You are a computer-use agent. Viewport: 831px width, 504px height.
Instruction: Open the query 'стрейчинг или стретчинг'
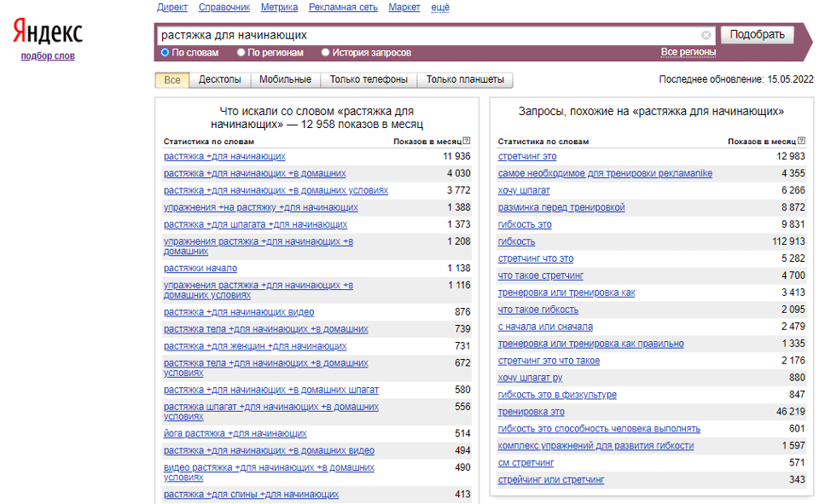551,479
